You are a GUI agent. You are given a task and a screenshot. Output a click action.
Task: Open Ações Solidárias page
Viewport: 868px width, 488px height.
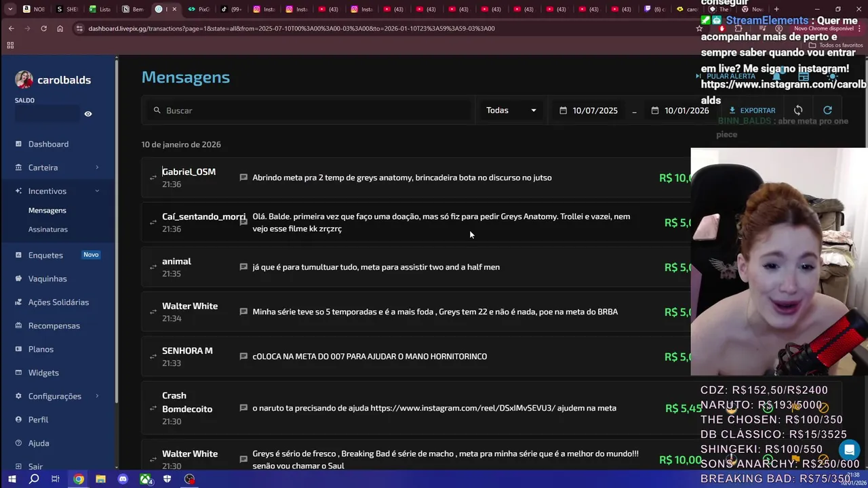pos(58,302)
